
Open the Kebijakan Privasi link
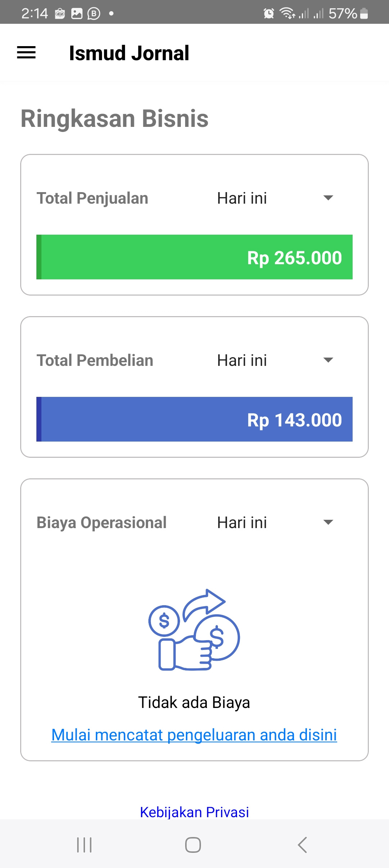tap(194, 812)
